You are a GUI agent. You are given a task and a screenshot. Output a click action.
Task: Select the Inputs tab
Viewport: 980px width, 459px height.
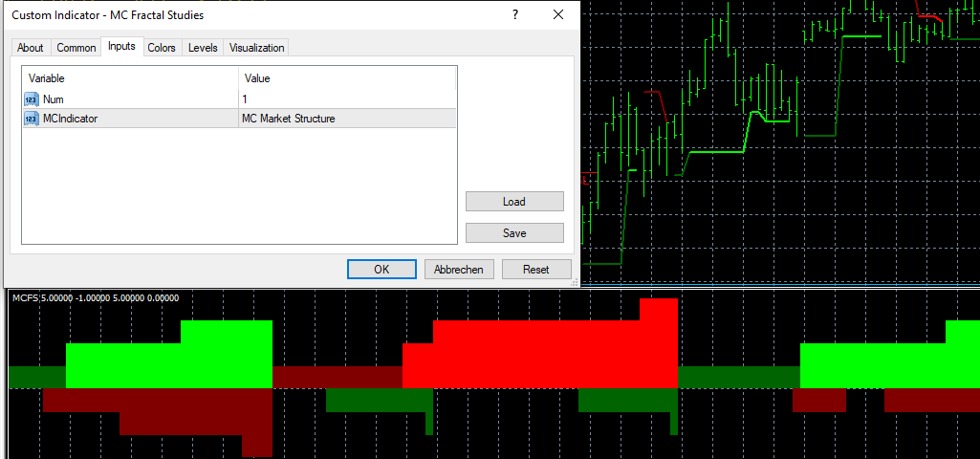pos(121,46)
